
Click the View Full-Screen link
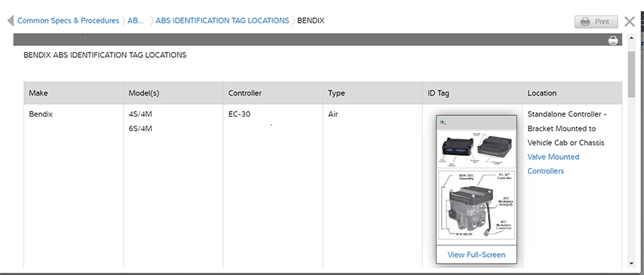477,255
